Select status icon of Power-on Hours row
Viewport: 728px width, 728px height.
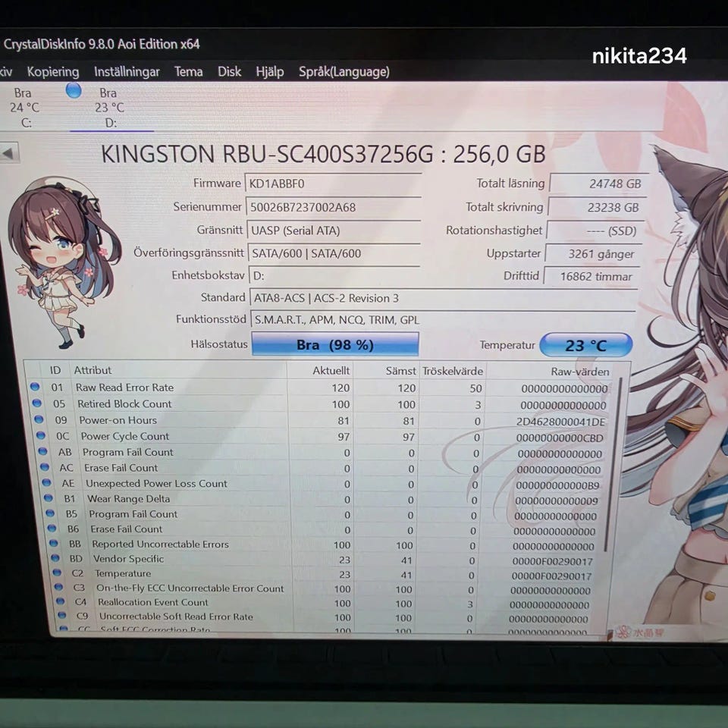(x=39, y=419)
